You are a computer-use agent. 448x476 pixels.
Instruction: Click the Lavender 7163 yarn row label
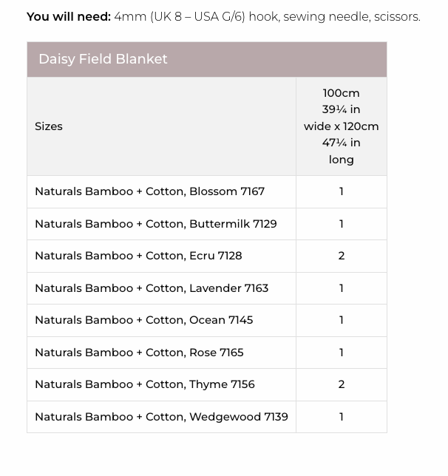click(152, 288)
